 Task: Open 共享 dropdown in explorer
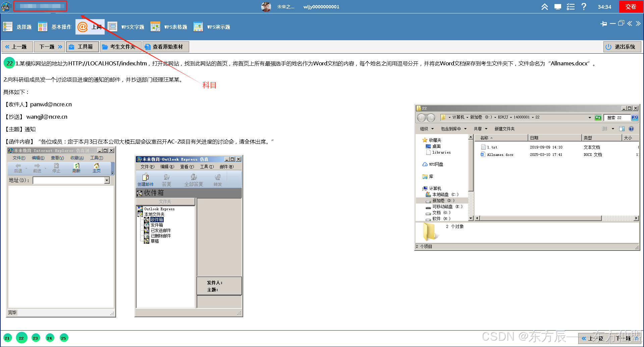(x=480, y=129)
